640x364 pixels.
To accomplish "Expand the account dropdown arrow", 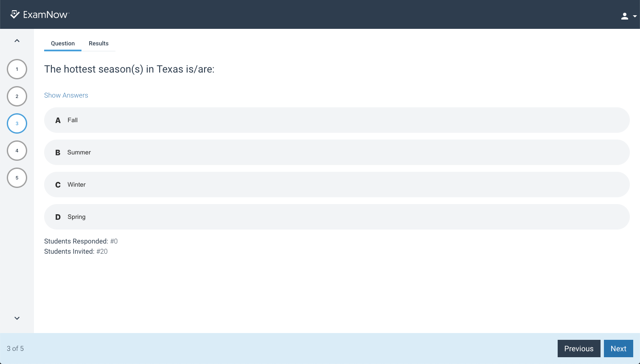I will pos(633,16).
